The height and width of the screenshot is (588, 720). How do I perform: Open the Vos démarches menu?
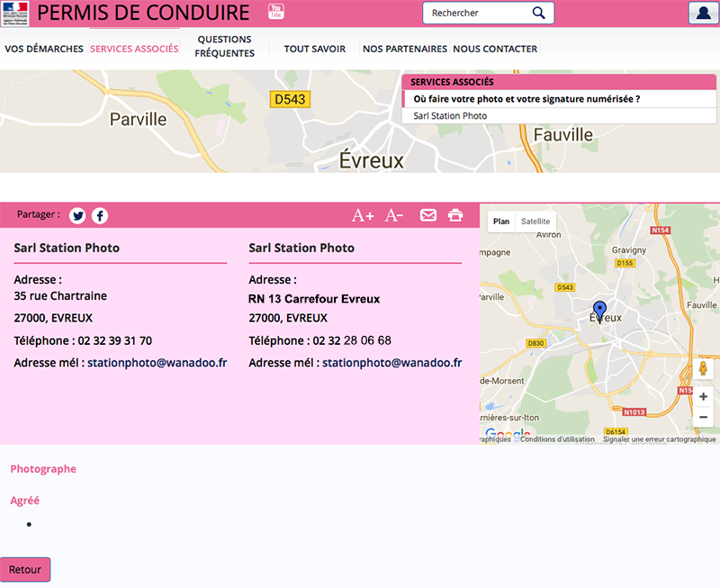tap(44, 49)
